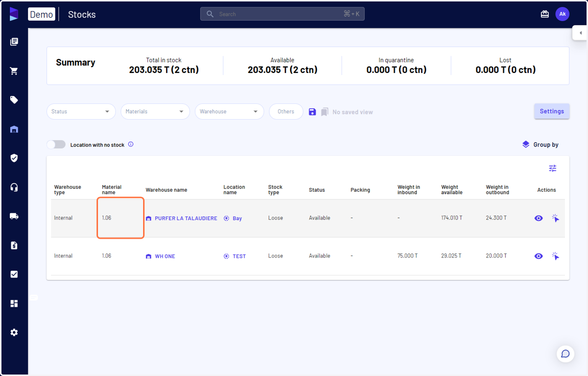Click the info icon next to Location with no stock
Screen dimensions: 588x376
tap(131, 145)
